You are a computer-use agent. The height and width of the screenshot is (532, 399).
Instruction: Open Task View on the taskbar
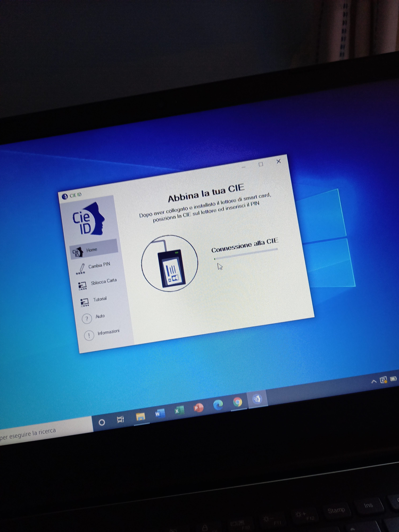[120, 419]
